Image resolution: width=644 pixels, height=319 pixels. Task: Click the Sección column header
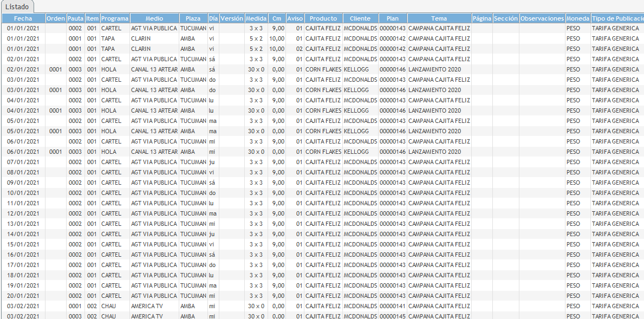tap(506, 18)
